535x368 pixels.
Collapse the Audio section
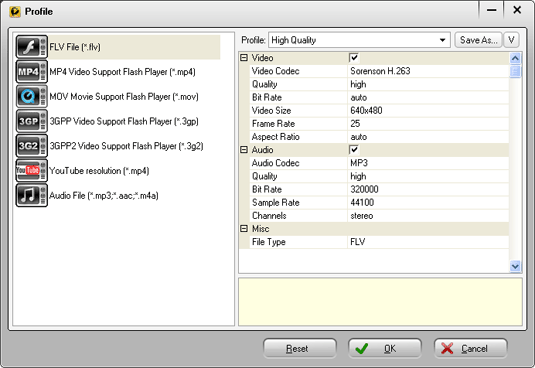pyautogui.click(x=244, y=150)
